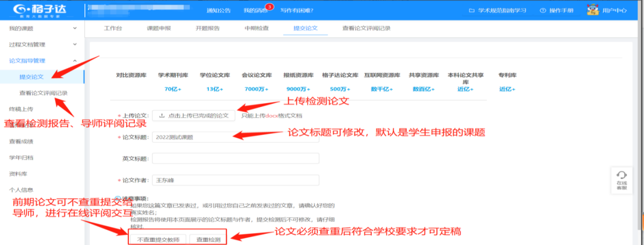644x245 pixels.
Task: Click the 论文标题 input field
Action: (x=235, y=137)
